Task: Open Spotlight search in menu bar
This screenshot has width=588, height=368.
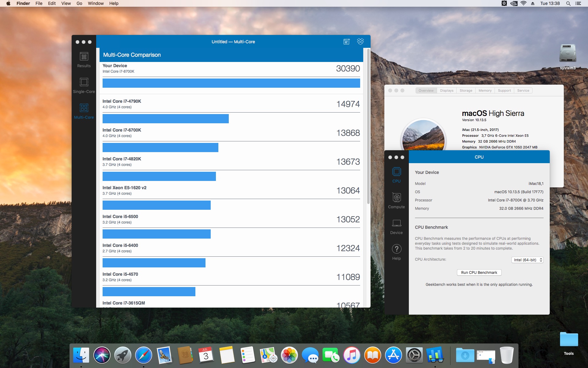Action: (568, 3)
